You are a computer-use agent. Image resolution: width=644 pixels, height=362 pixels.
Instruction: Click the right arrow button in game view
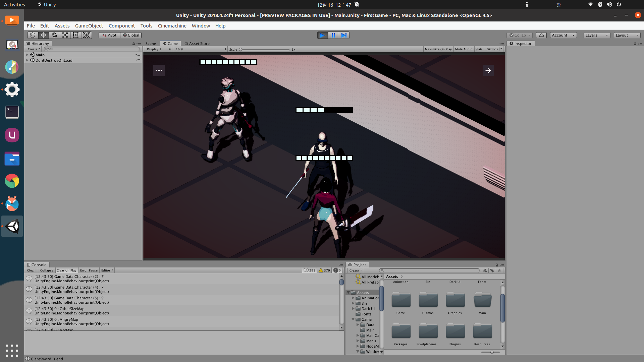coord(488,70)
